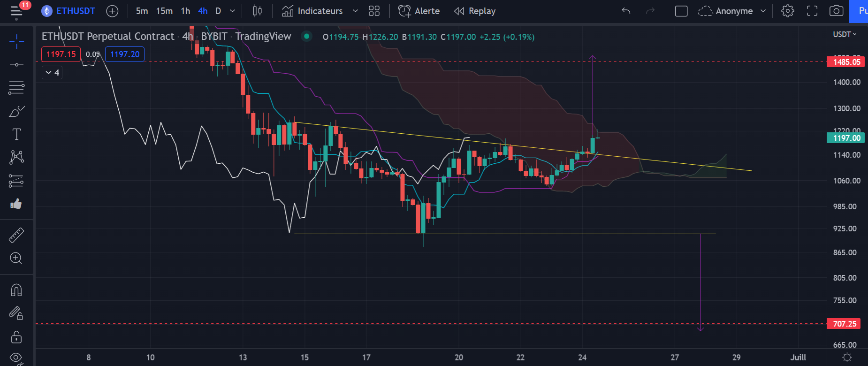
Task: Collapse the indicator legend showing 4
Action: pyautogui.click(x=52, y=72)
